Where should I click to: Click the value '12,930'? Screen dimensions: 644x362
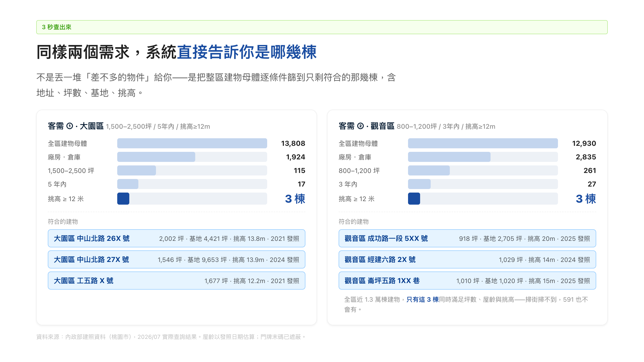(584, 143)
